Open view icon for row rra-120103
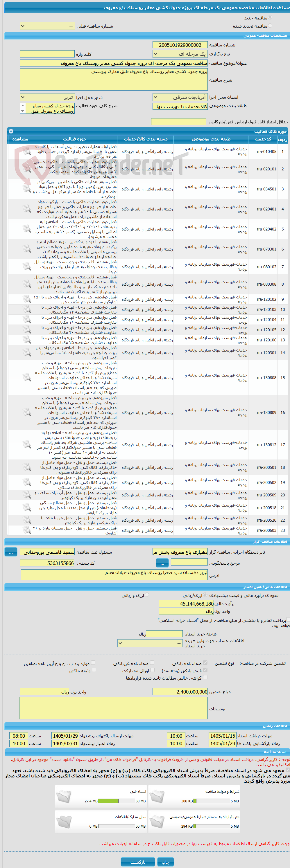 (x=27, y=310)
